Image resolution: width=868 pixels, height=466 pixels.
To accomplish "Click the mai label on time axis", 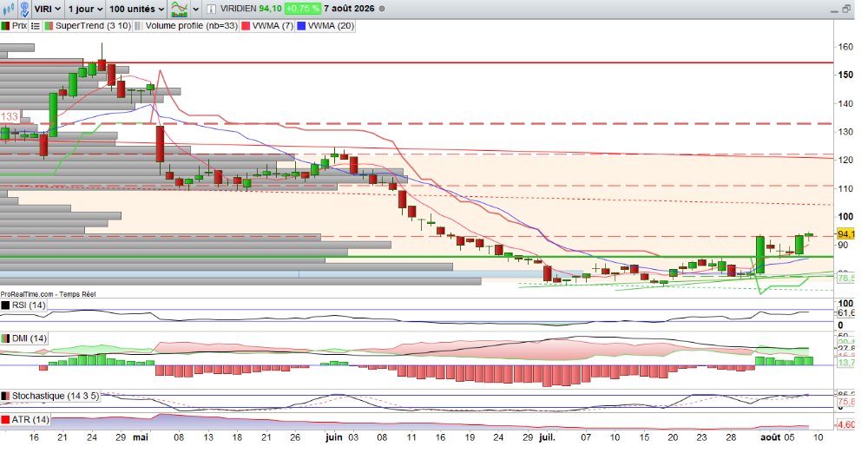I will point(141,437).
